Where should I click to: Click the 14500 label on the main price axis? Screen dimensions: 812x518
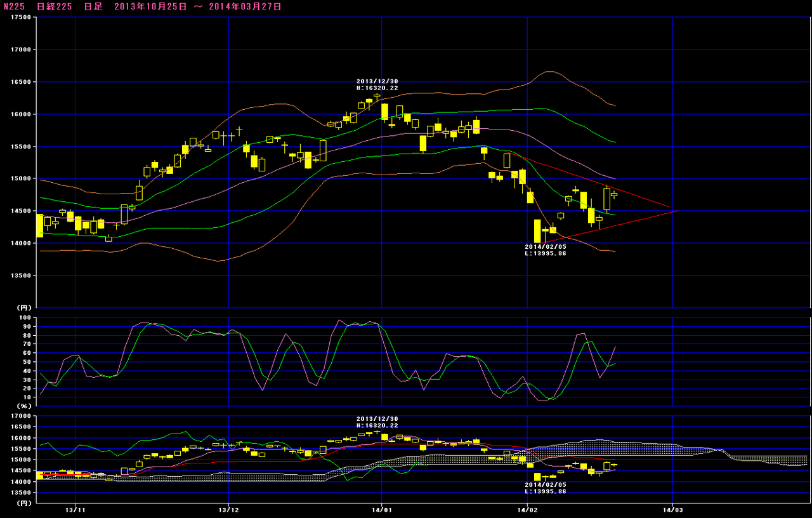coord(21,211)
